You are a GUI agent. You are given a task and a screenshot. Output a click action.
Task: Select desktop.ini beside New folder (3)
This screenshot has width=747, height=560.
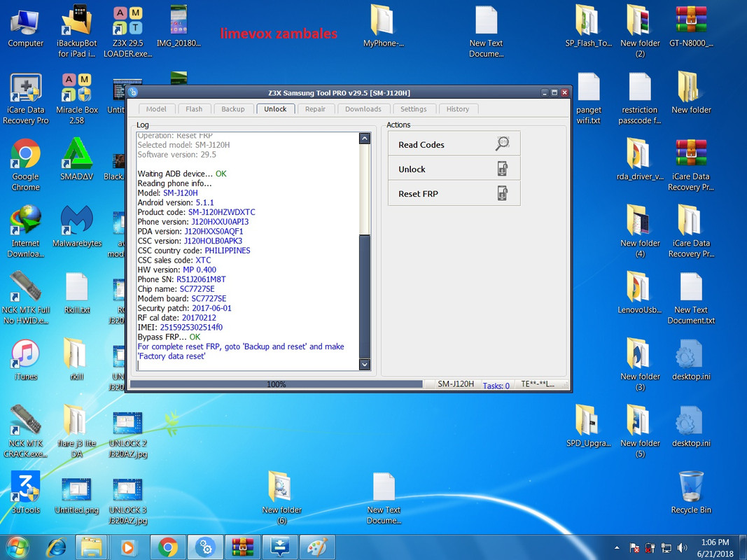coord(691,360)
